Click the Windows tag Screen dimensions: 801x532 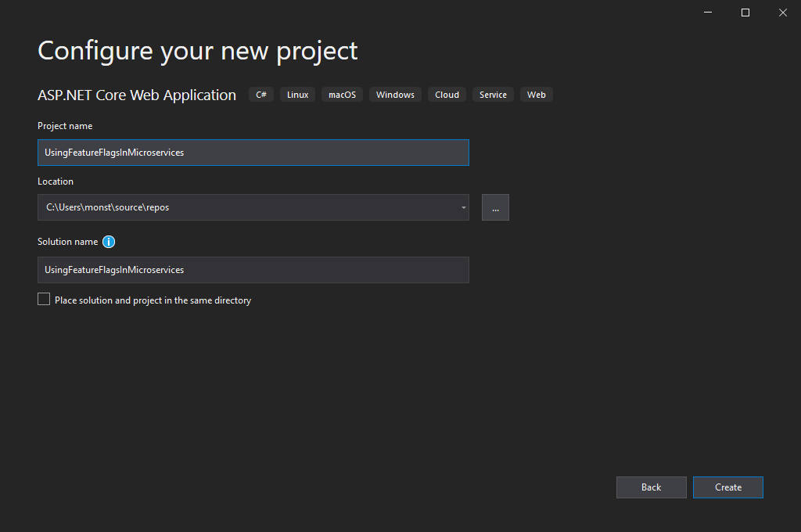395,95
